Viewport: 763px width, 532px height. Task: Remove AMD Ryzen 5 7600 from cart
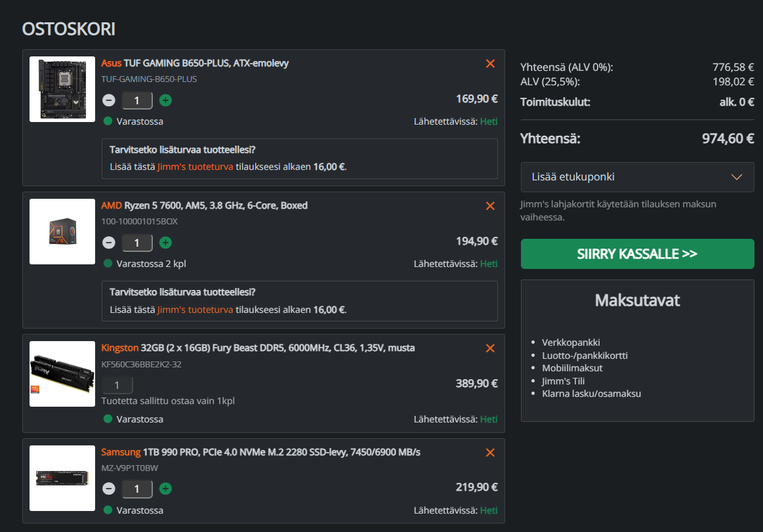click(490, 206)
